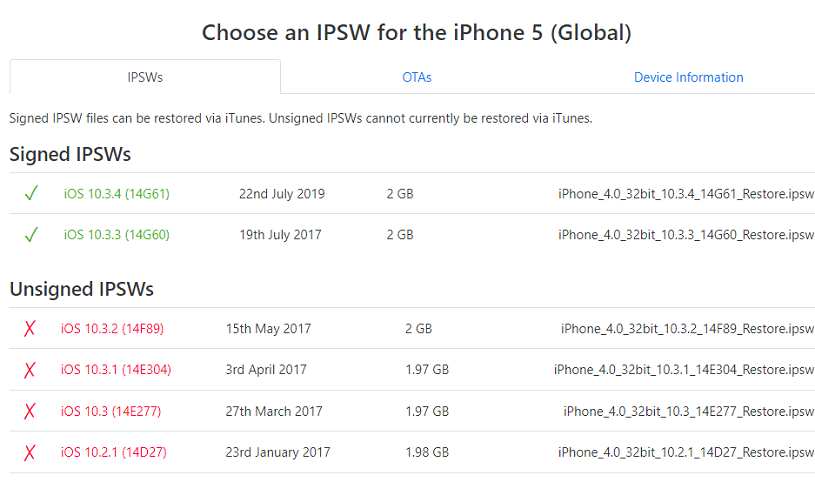The image size is (815, 482).
Task: Select the IPSWs tab
Action: click(x=145, y=77)
